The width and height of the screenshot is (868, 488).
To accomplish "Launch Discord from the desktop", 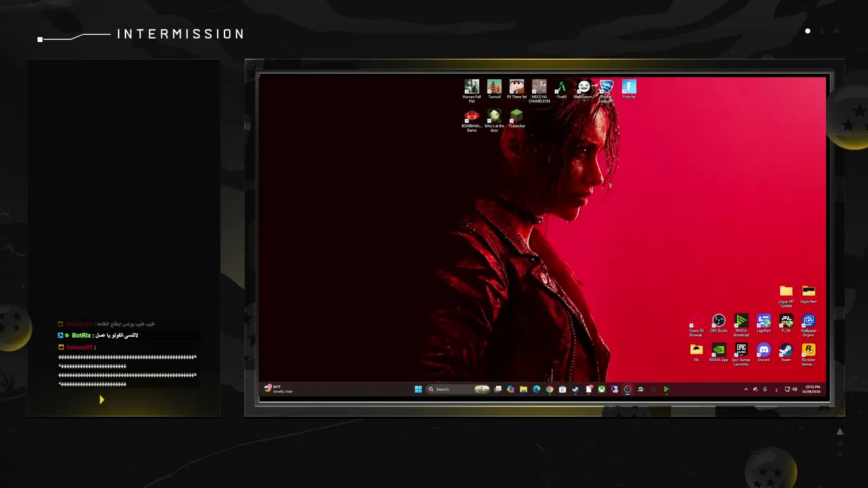I will click(x=764, y=352).
